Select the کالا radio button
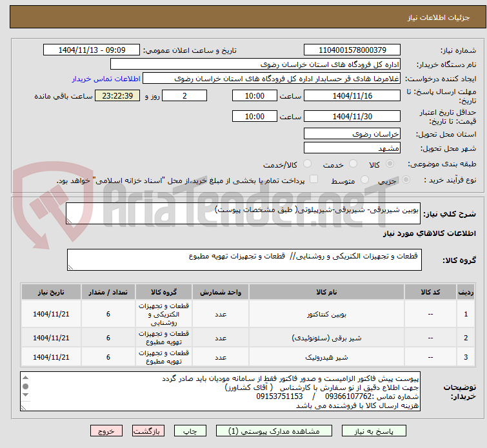Viewport: 487px width, 448px height. click(390, 164)
